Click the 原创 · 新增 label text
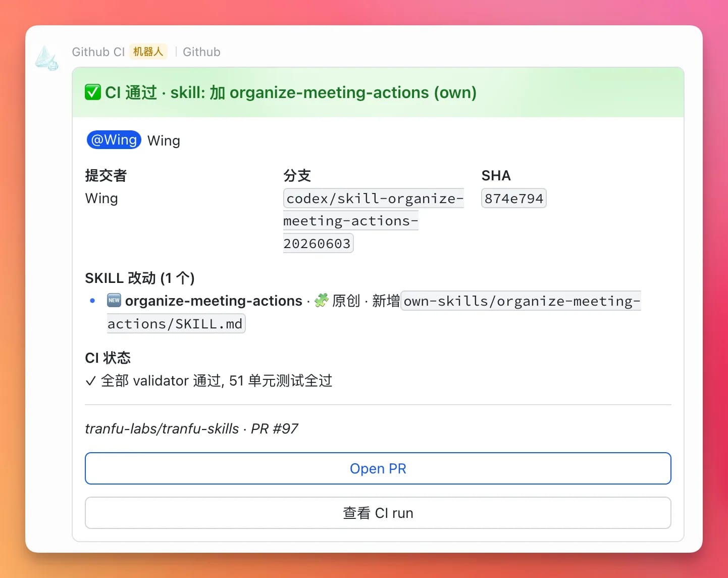 pos(366,301)
